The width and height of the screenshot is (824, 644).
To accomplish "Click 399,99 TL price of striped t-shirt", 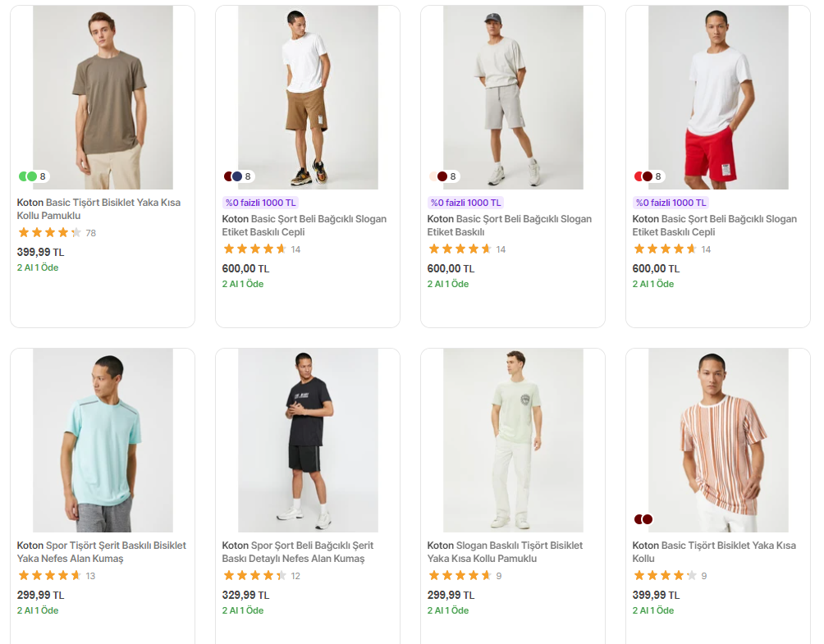I will pos(656,595).
